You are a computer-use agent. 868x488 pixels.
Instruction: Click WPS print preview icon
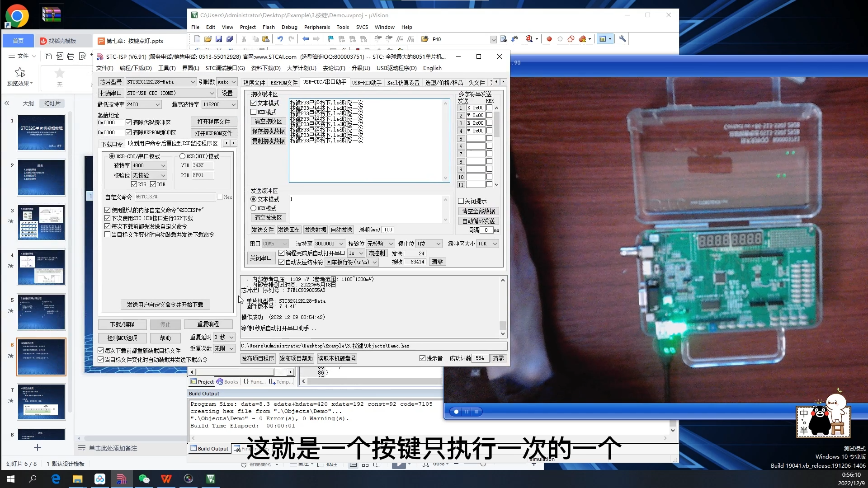tap(82, 56)
